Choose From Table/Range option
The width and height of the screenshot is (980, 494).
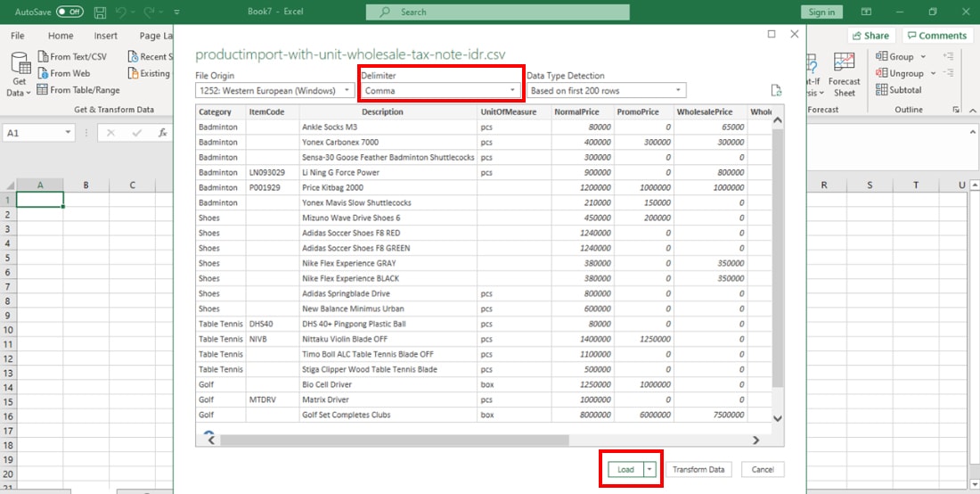[78, 90]
